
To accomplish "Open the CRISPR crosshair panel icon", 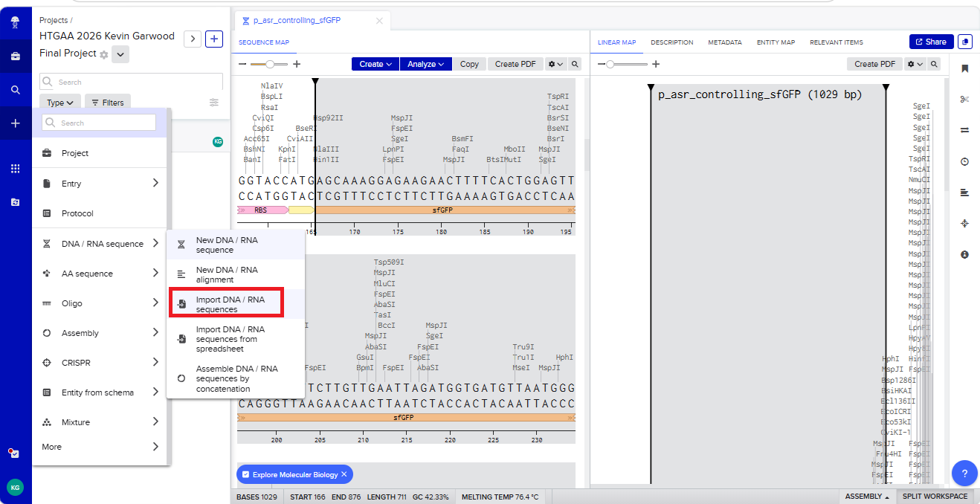I will 965,223.
